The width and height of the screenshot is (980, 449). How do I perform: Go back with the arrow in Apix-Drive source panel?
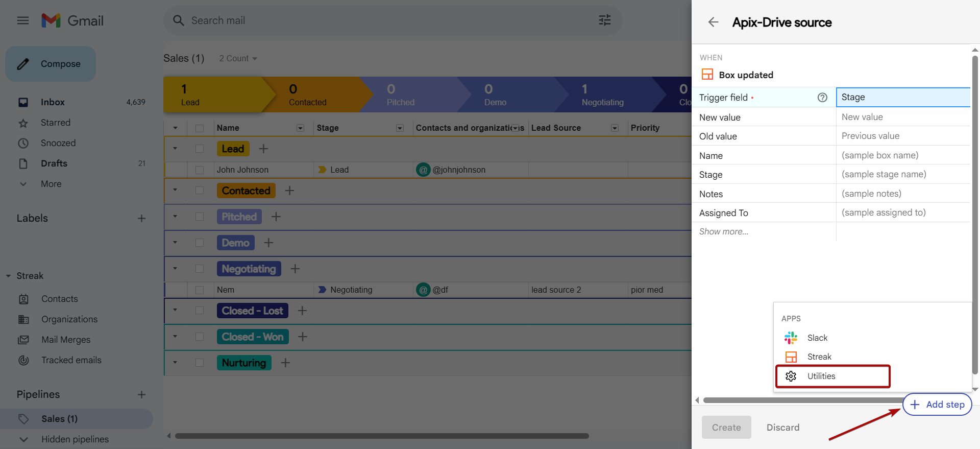point(714,22)
